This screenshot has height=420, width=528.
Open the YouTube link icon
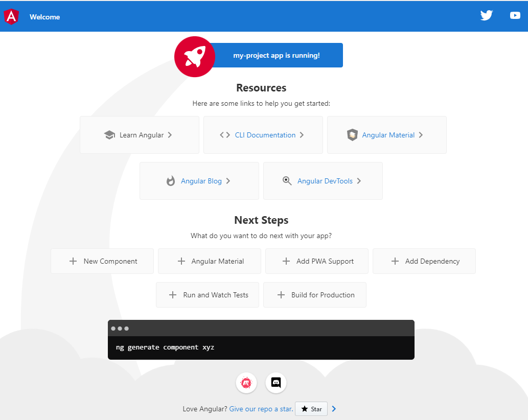515,15
